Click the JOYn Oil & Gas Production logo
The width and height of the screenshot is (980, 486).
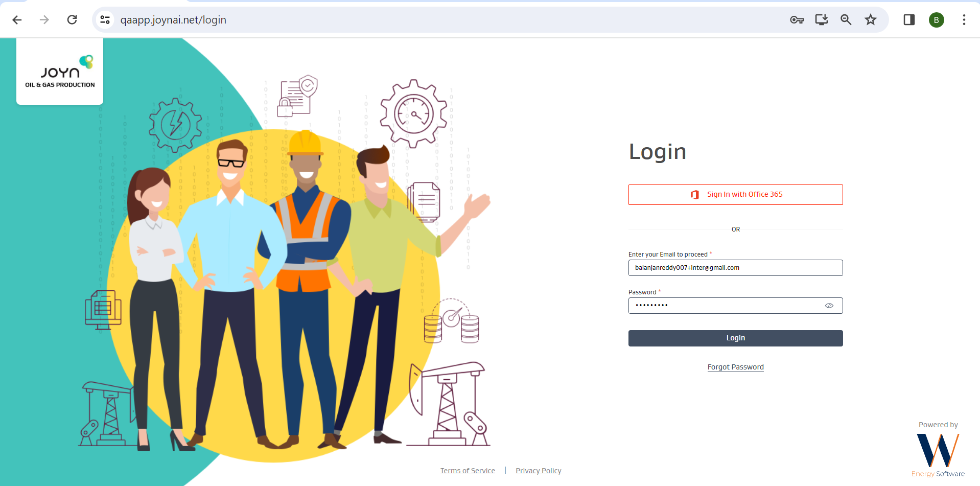(x=60, y=72)
